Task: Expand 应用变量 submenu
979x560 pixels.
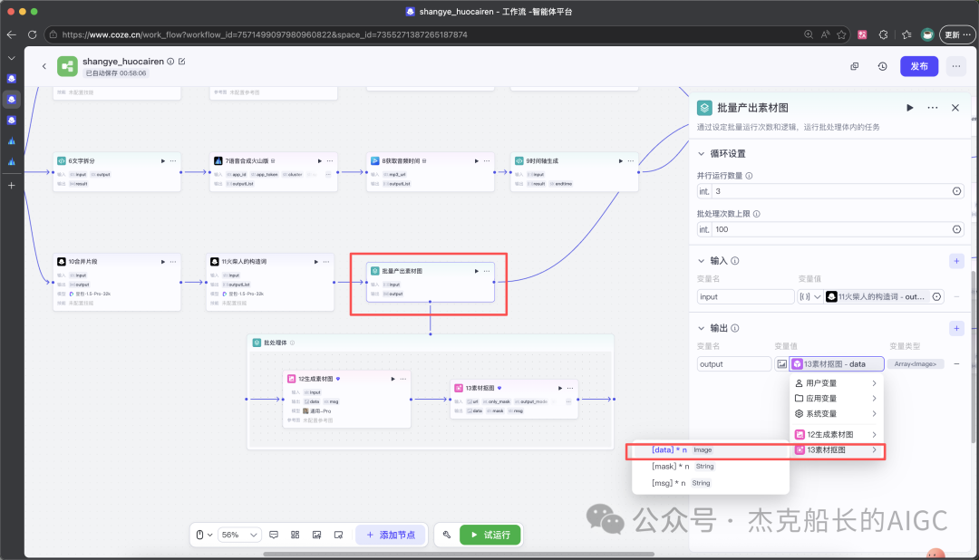Action: 836,399
